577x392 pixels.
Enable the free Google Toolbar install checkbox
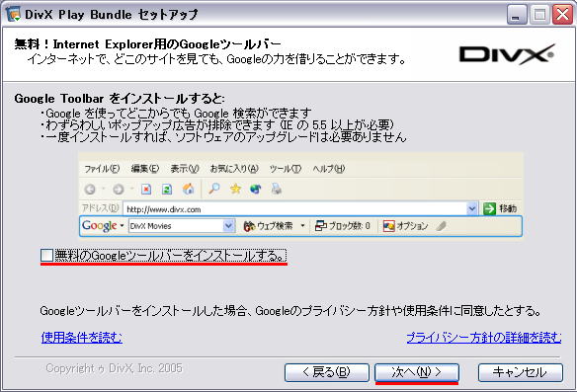pos(46,256)
